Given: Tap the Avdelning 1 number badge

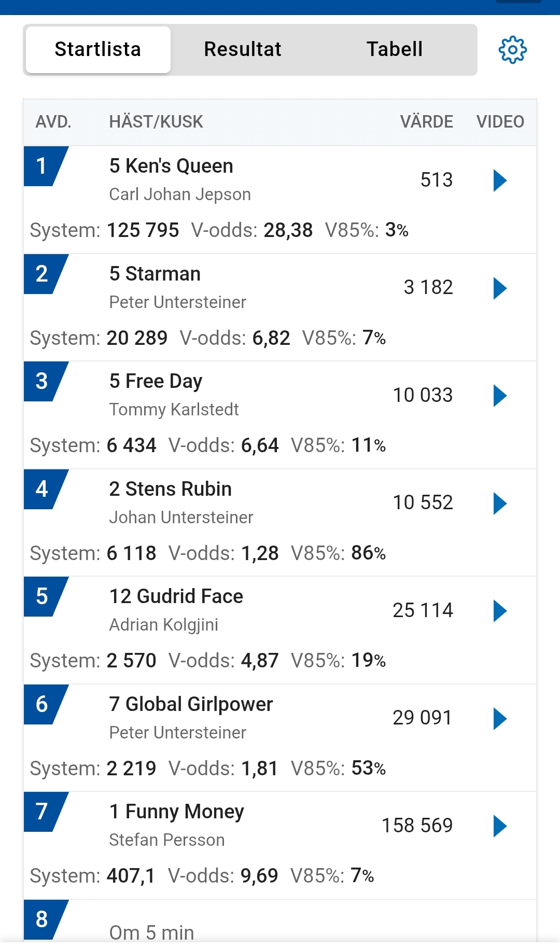Looking at the screenshot, I should [x=43, y=166].
